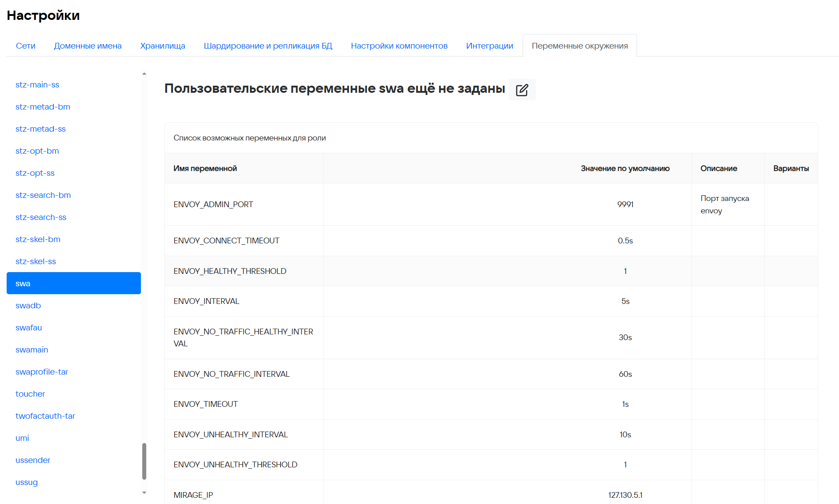Select the ussender role
The width and height of the screenshot is (839, 504).
[x=33, y=460]
